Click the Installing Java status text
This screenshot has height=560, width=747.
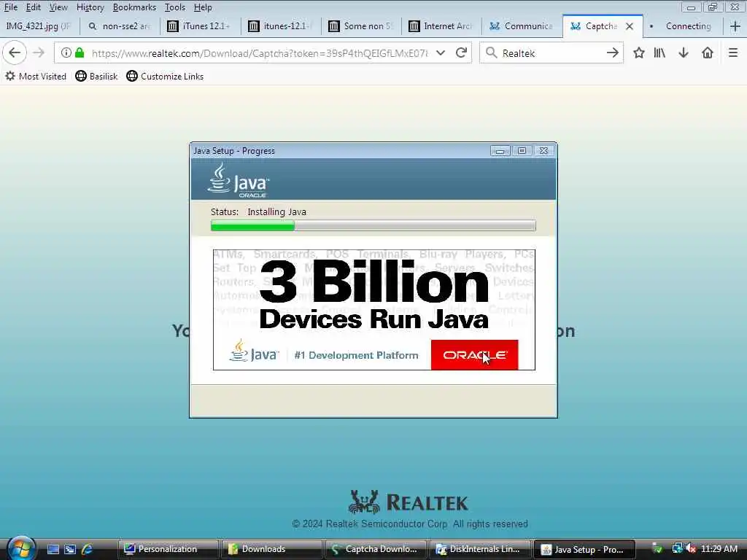click(x=276, y=211)
